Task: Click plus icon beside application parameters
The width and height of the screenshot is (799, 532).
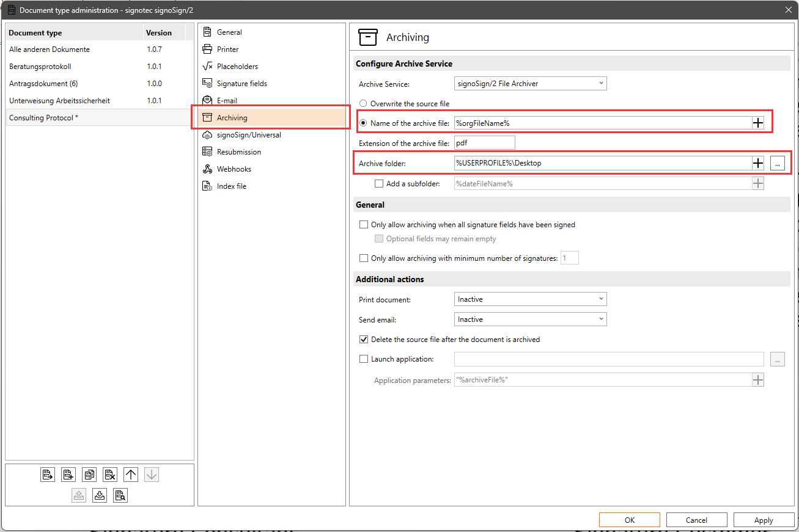Action: (x=758, y=380)
